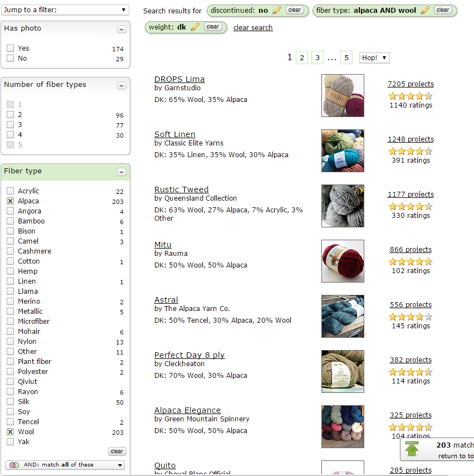
Task: Edit the fiber type filter pencil icon
Action: pos(425,11)
